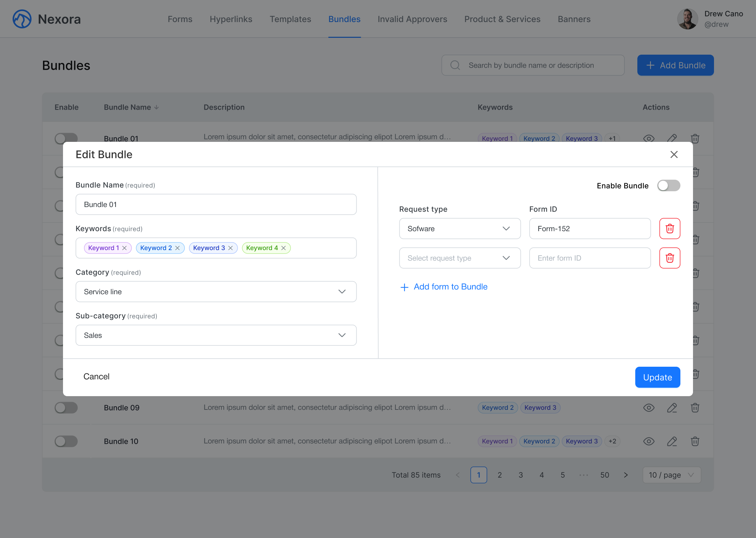Go to the Templates tab

tap(290, 19)
